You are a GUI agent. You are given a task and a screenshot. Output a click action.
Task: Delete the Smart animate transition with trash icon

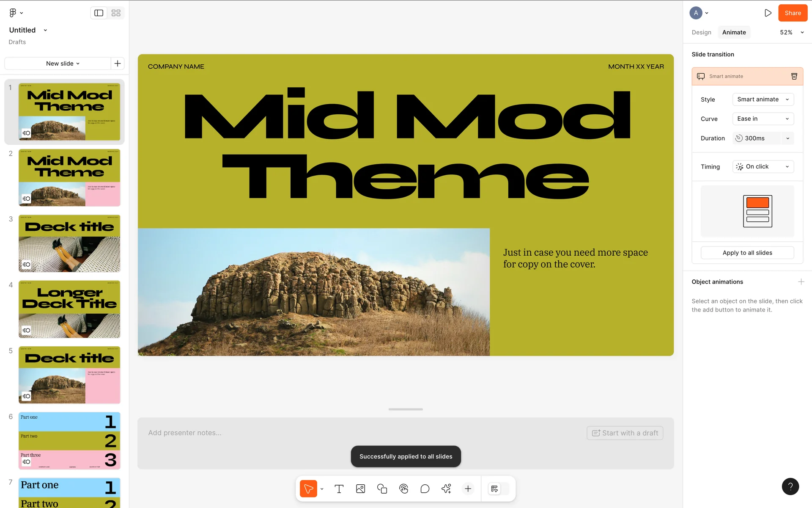(x=794, y=76)
